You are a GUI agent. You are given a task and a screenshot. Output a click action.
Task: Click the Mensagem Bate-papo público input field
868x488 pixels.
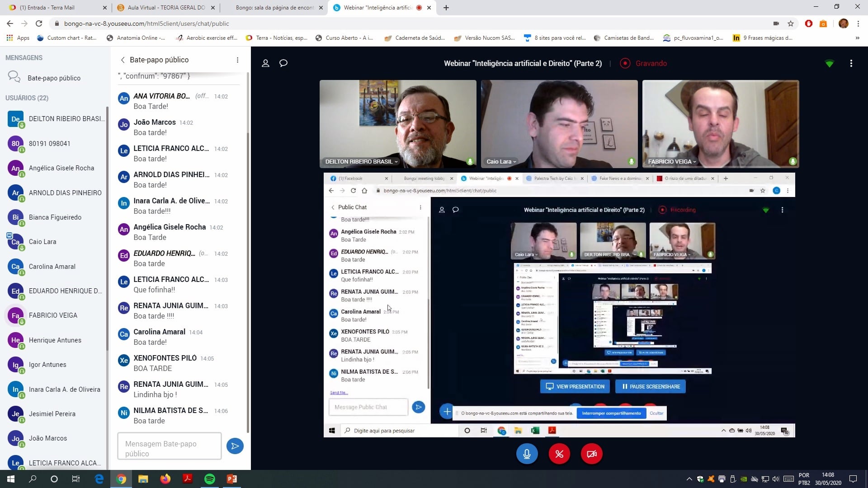coord(169,446)
